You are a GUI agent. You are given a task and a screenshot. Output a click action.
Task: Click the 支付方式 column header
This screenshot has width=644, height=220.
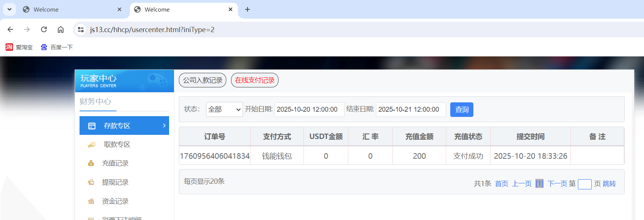pyautogui.click(x=277, y=137)
